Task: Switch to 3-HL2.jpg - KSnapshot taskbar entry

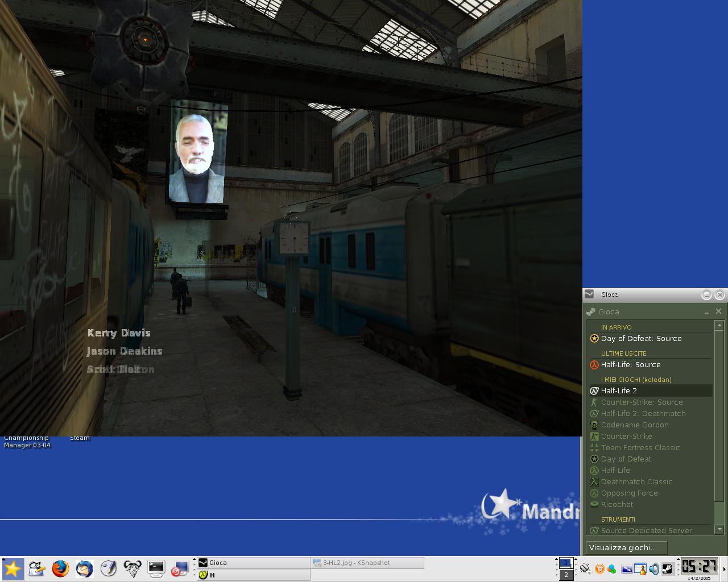Action: (x=367, y=563)
